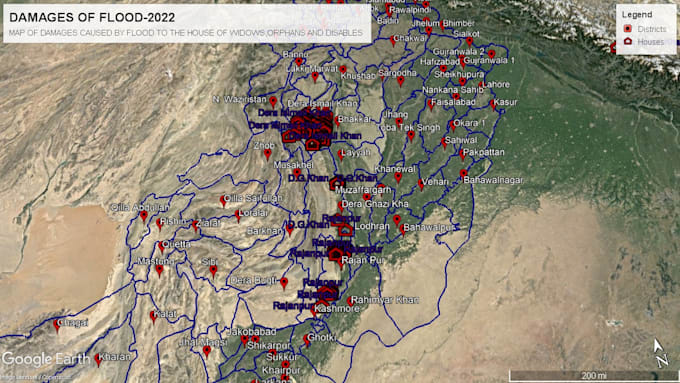
Task: Click the Kalat district pin
Action: 153,317
